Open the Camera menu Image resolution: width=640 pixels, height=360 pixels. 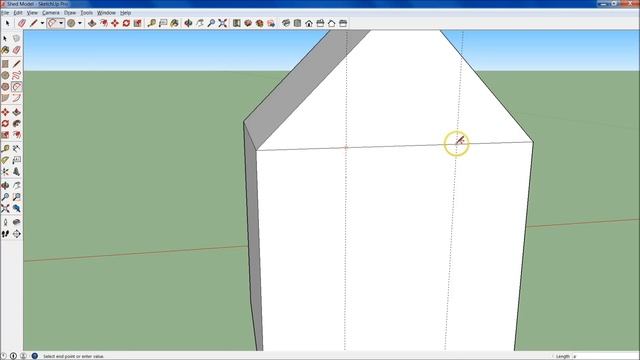[51, 13]
